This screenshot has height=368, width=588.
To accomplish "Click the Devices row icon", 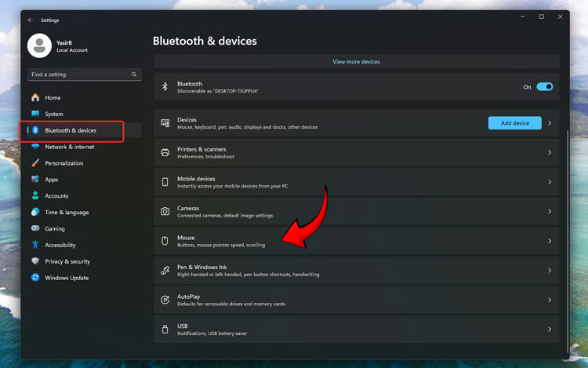I will point(165,123).
